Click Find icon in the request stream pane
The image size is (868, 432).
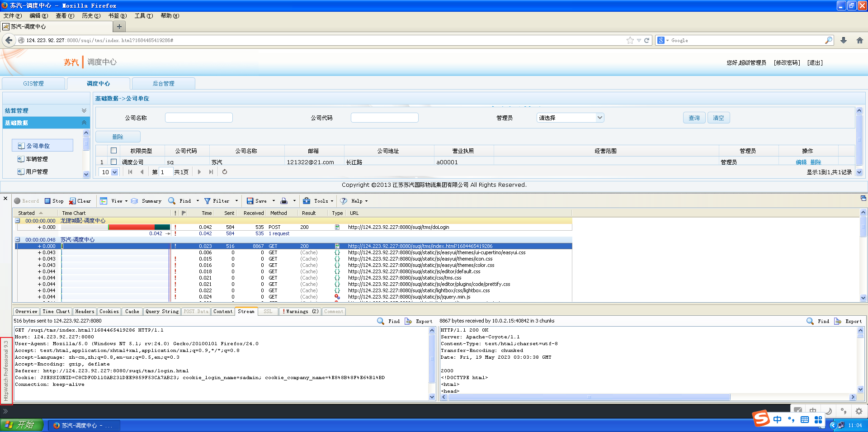click(x=389, y=321)
